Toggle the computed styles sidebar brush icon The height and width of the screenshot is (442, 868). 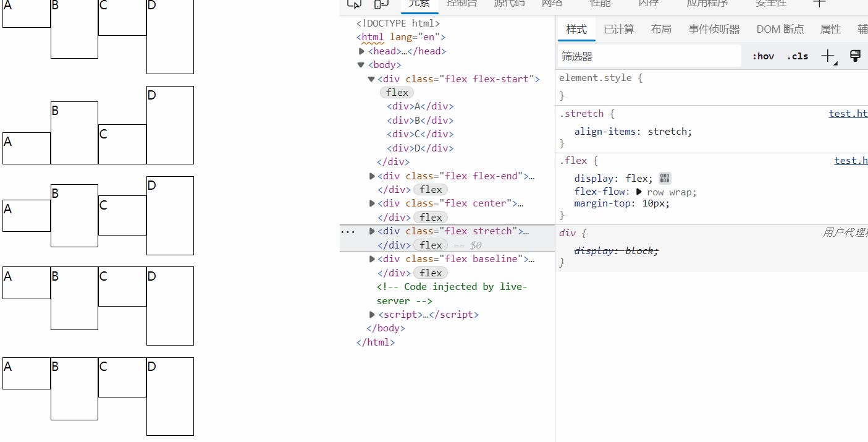tap(856, 56)
